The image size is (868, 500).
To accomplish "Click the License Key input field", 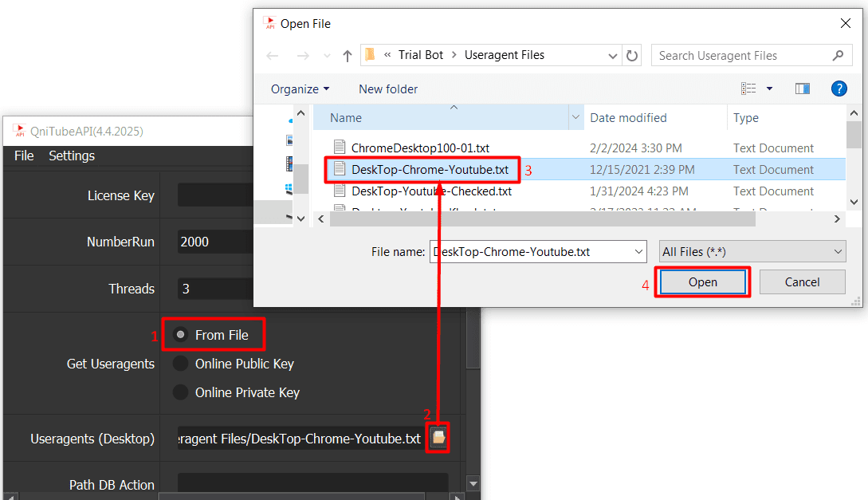I will [214, 195].
